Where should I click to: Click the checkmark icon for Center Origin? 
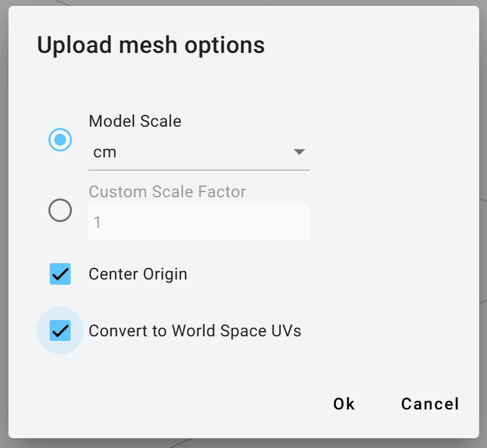pyautogui.click(x=60, y=274)
